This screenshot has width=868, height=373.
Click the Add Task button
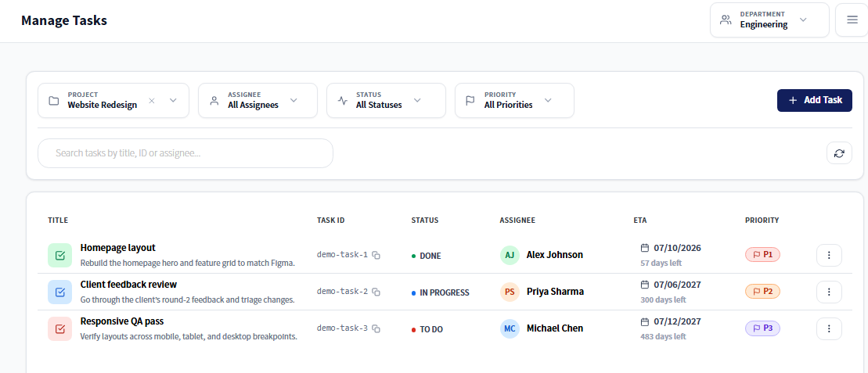(x=814, y=100)
